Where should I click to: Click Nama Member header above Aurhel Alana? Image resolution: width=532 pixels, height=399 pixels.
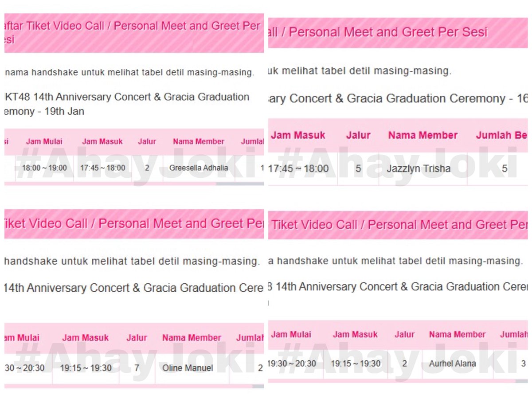[458, 335]
